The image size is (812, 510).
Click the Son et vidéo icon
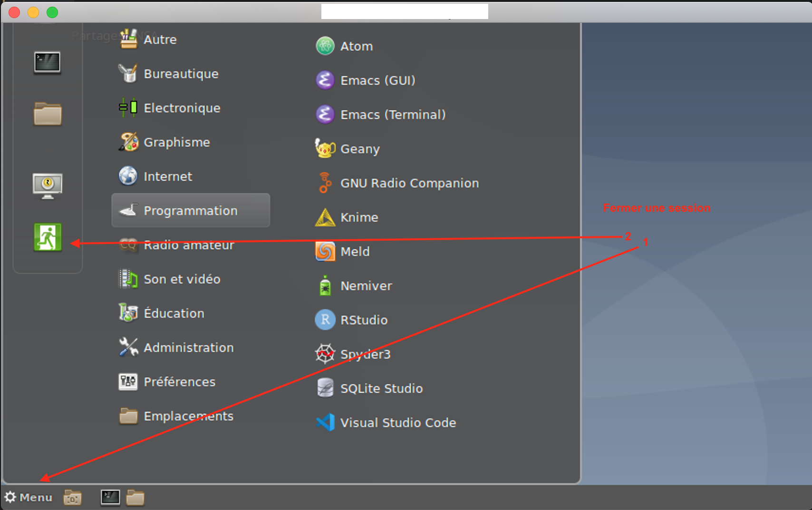point(128,279)
